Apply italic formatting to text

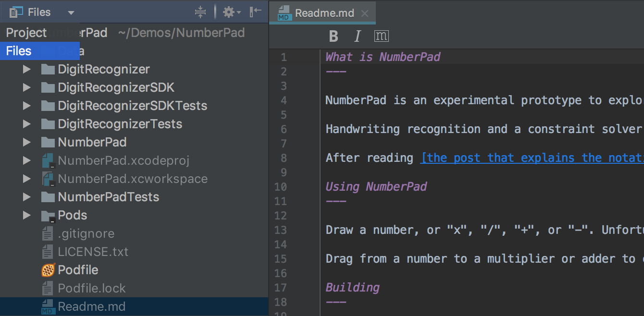[357, 36]
